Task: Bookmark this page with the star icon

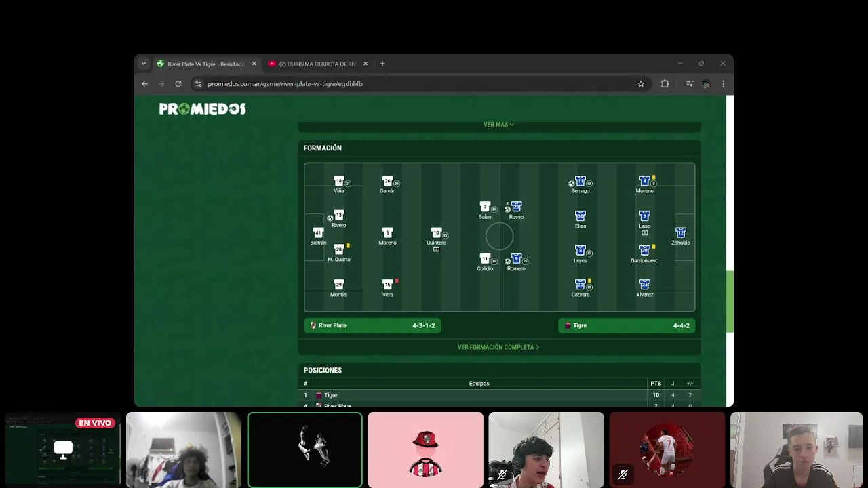Action: (x=641, y=84)
